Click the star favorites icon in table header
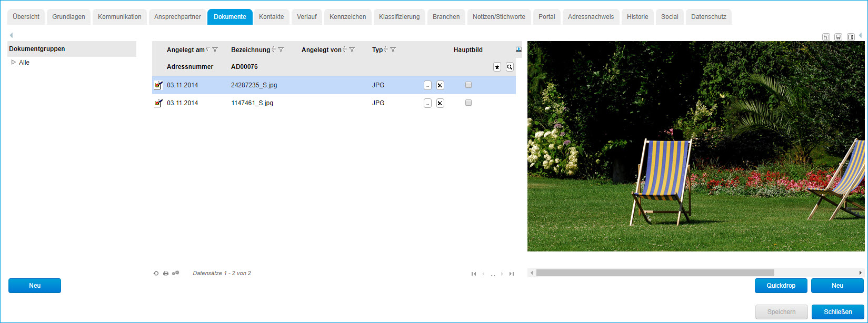The height and width of the screenshot is (323, 868). 497,67
